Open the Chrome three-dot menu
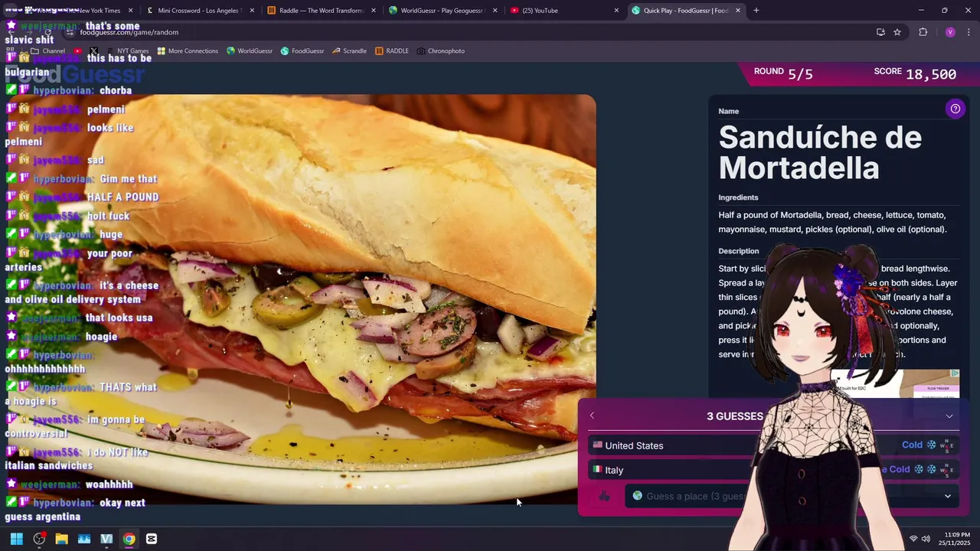This screenshot has height=551, width=980. [x=969, y=32]
